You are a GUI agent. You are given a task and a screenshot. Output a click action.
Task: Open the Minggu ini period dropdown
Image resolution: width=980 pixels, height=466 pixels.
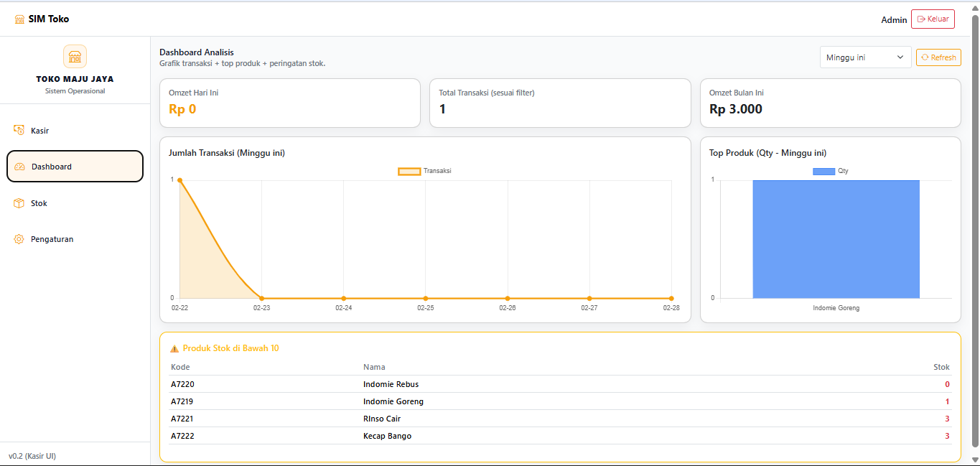point(865,57)
